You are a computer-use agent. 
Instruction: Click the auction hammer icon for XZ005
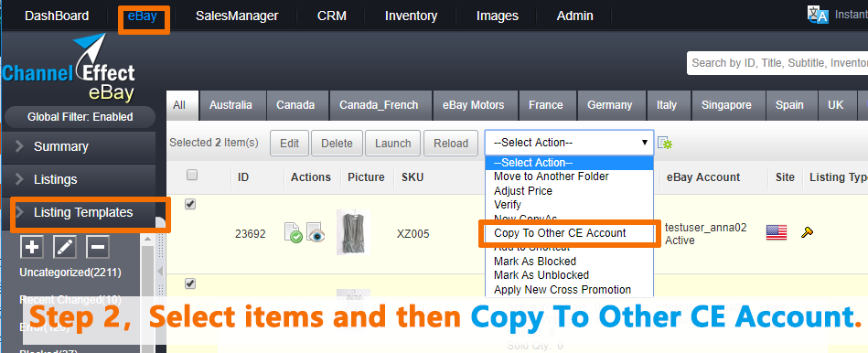pos(807,233)
